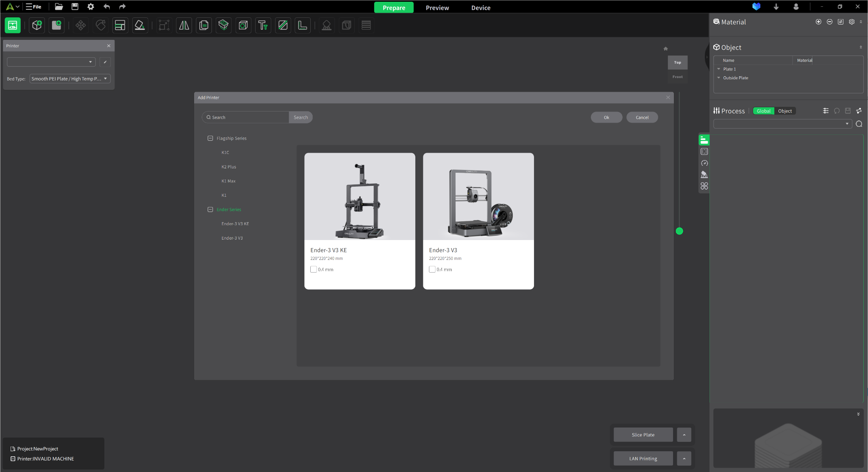This screenshot has width=868, height=472.
Task: Click the Save project disk icon
Action: pyautogui.click(x=75, y=7)
